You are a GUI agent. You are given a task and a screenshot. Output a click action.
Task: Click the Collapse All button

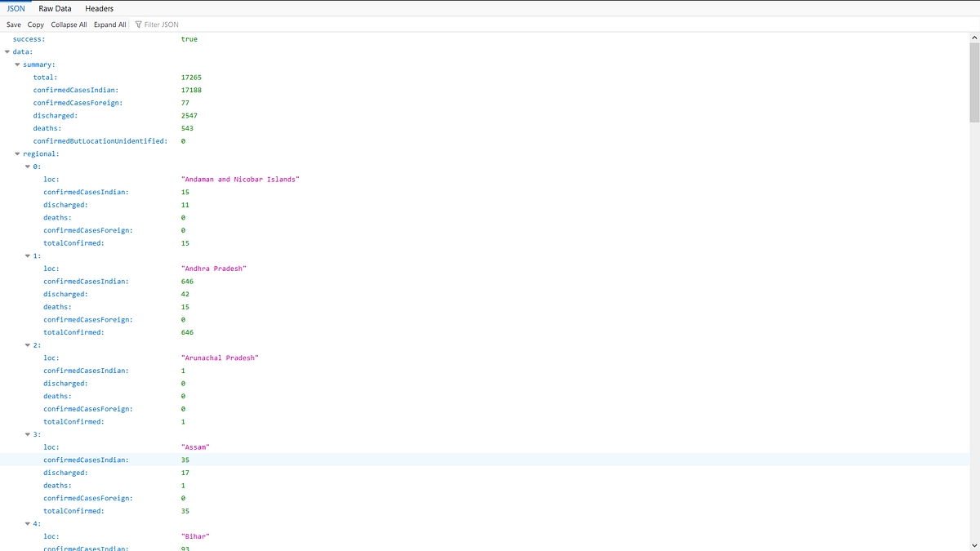coord(69,24)
